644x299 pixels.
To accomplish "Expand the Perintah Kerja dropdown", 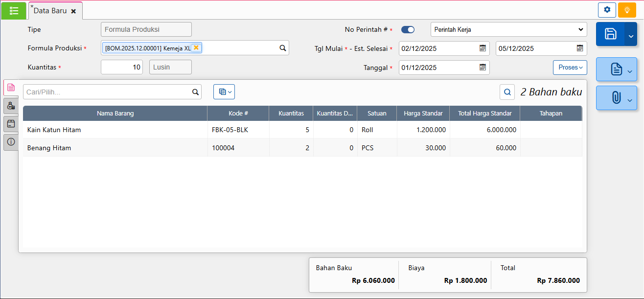I will [508, 29].
